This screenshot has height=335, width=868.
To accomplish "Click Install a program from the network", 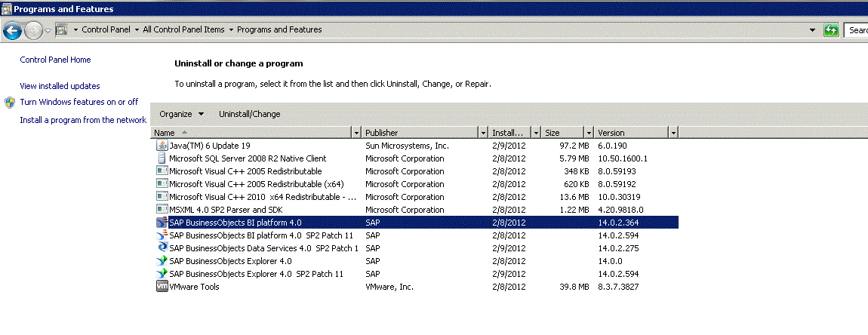I will coord(83,120).
